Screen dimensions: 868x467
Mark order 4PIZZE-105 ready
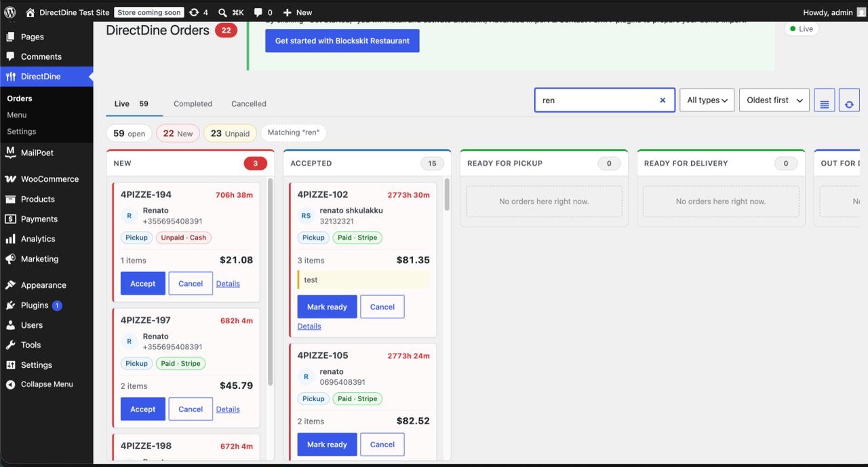click(327, 445)
